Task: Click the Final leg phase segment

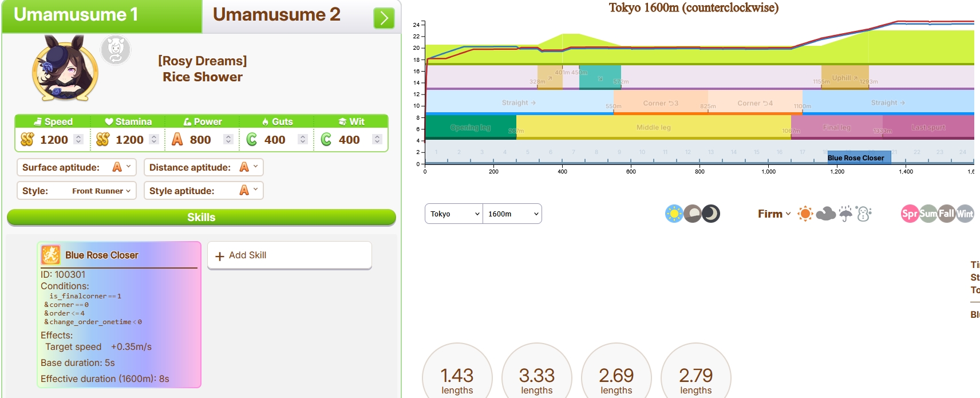Action: point(837,127)
